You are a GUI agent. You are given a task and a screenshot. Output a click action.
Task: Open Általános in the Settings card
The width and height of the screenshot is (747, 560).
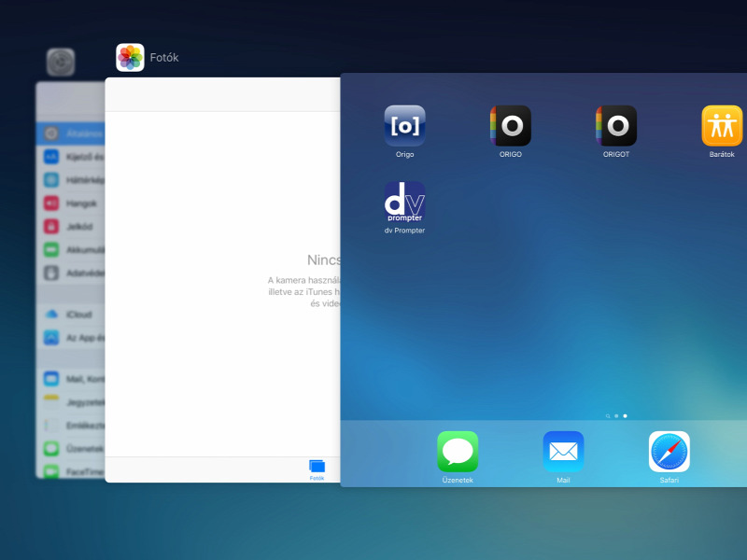[x=71, y=133]
